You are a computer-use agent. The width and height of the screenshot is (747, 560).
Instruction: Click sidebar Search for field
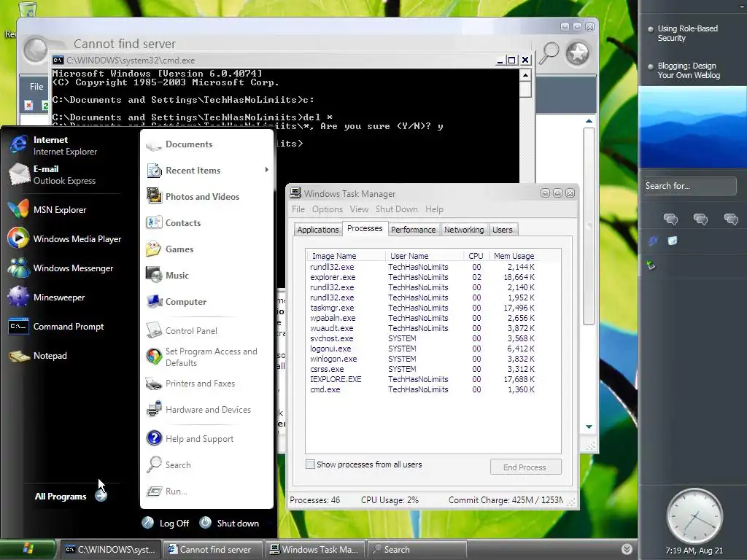click(x=689, y=186)
